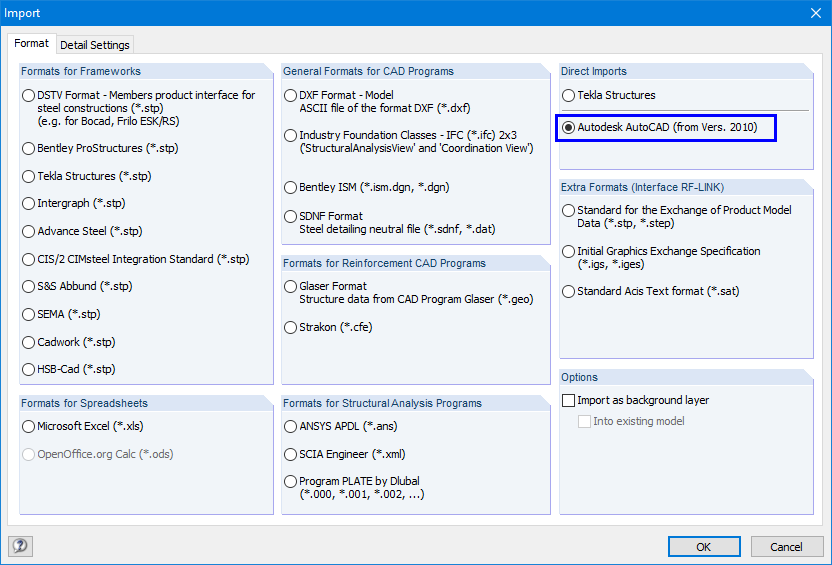Close the Import dialog window

pos(814,13)
